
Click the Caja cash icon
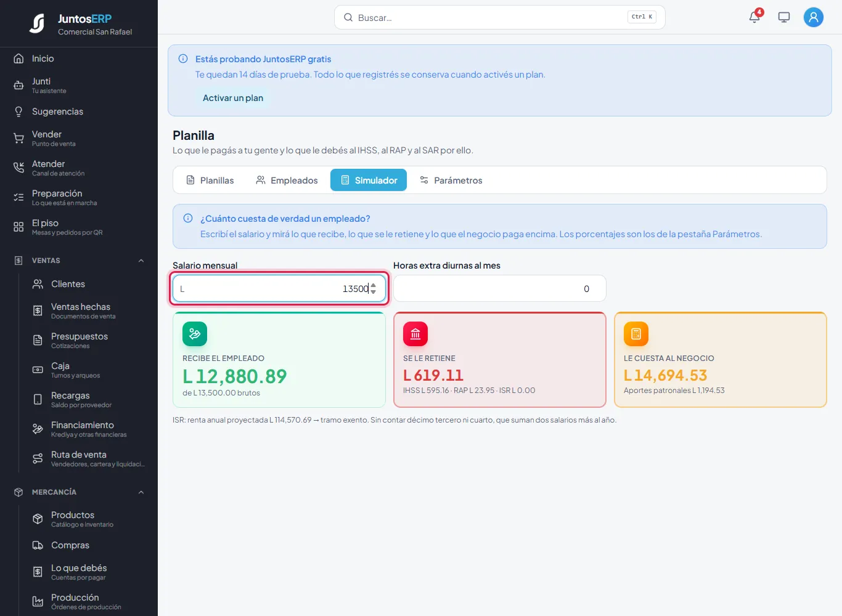(x=38, y=370)
